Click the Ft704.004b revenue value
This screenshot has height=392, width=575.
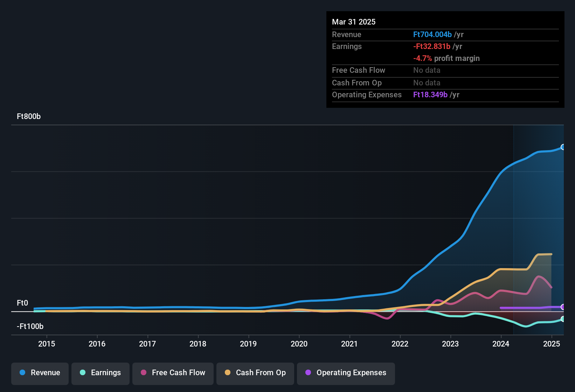coord(432,34)
